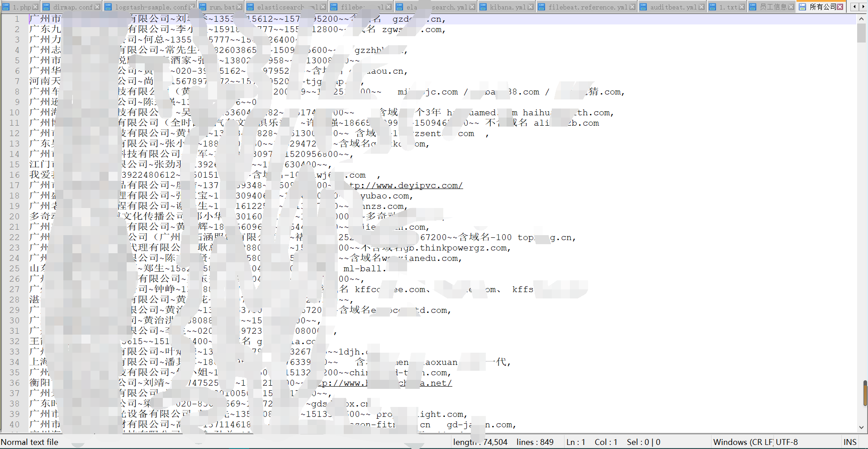868x449 pixels.
Task: Close the run.bat tab
Action: click(239, 7)
